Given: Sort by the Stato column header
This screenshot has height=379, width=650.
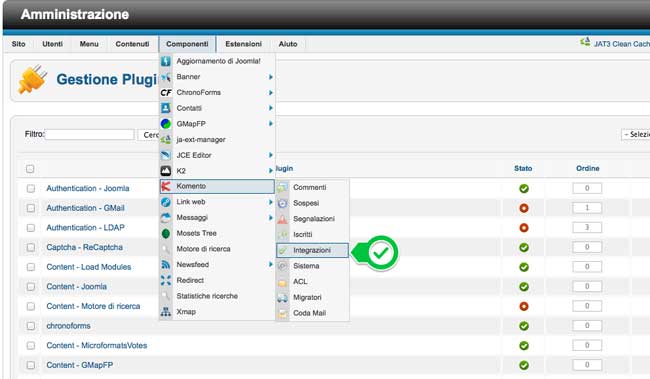Looking at the screenshot, I should [x=523, y=168].
